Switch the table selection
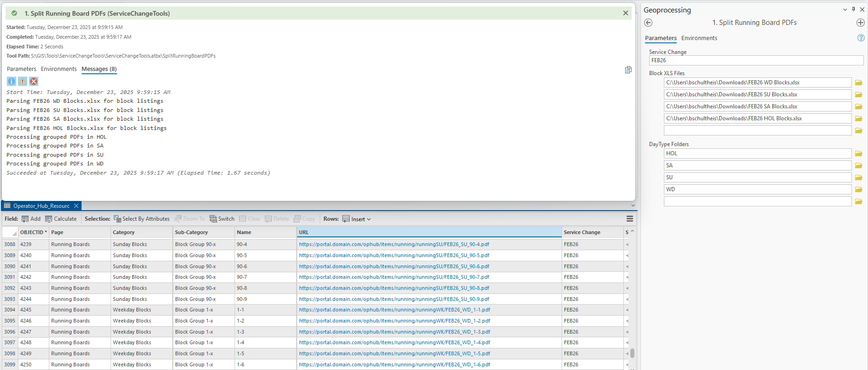Screen dimensions: 868x370 [x=222, y=219]
